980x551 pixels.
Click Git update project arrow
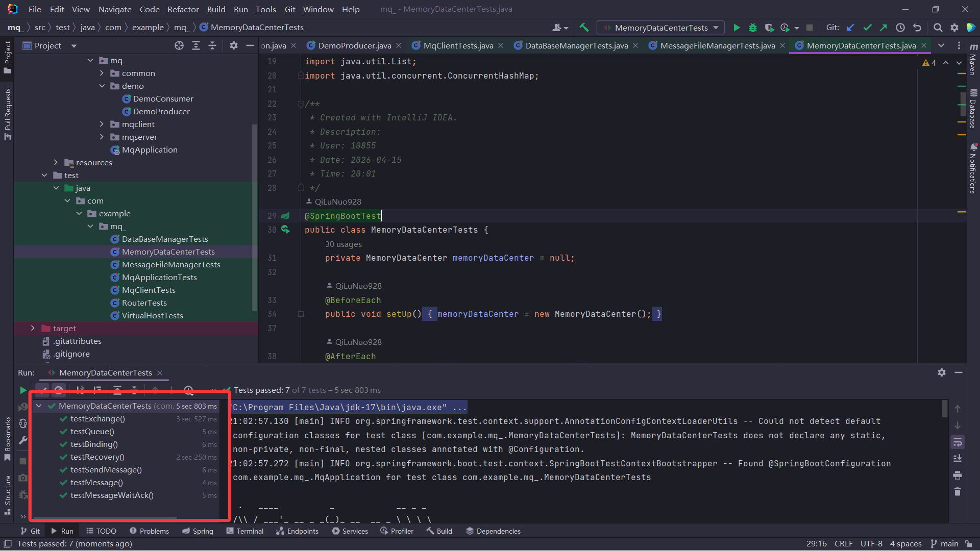click(x=850, y=28)
